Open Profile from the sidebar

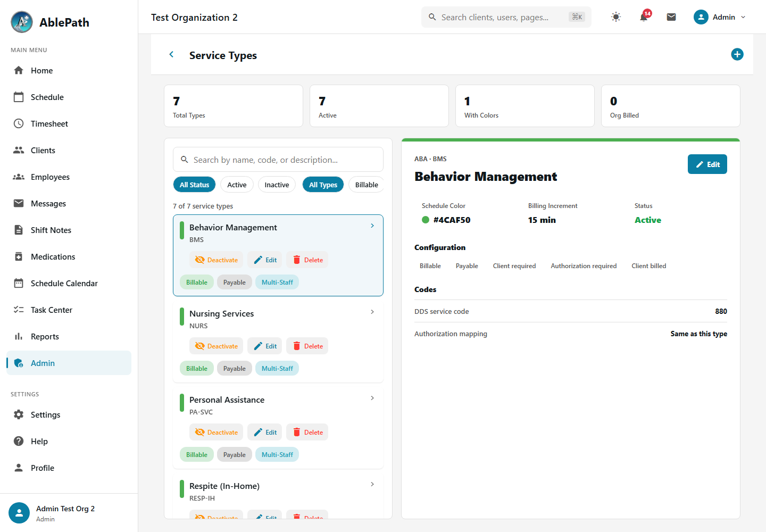[69, 468]
